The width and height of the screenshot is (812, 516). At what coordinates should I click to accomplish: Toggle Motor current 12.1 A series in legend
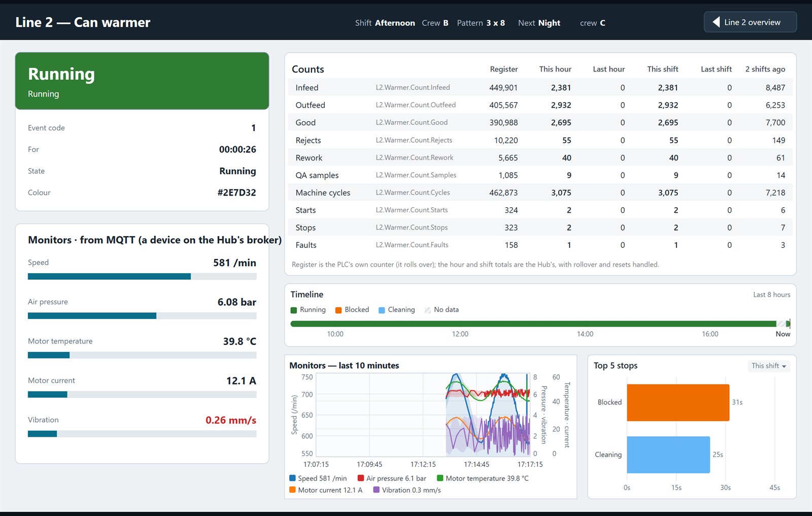(x=326, y=490)
